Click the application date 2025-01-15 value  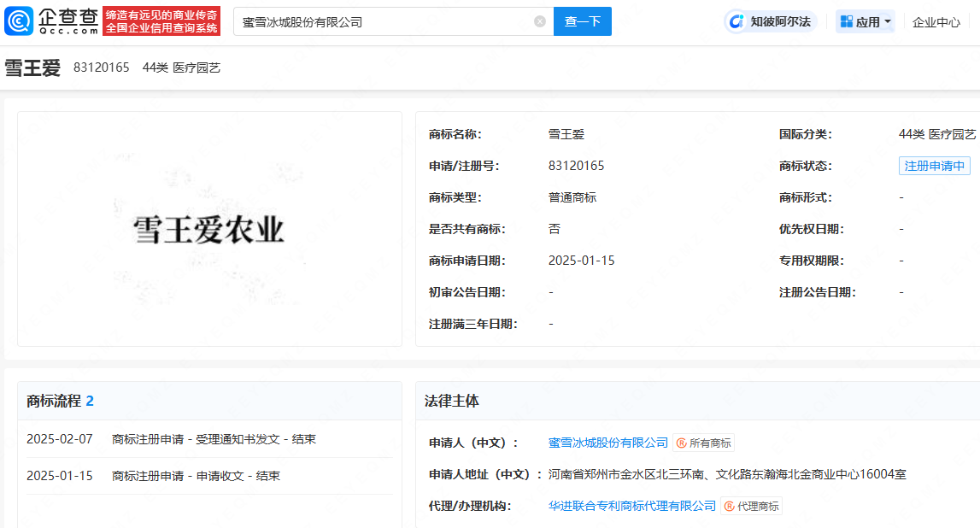pyautogui.click(x=581, y=261)
